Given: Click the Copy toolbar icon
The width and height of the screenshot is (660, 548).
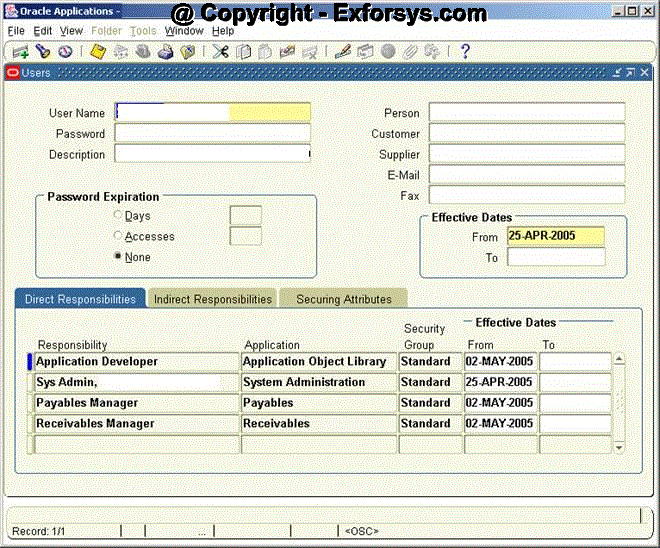Looking at the screenshot, I should click(244, 51).
